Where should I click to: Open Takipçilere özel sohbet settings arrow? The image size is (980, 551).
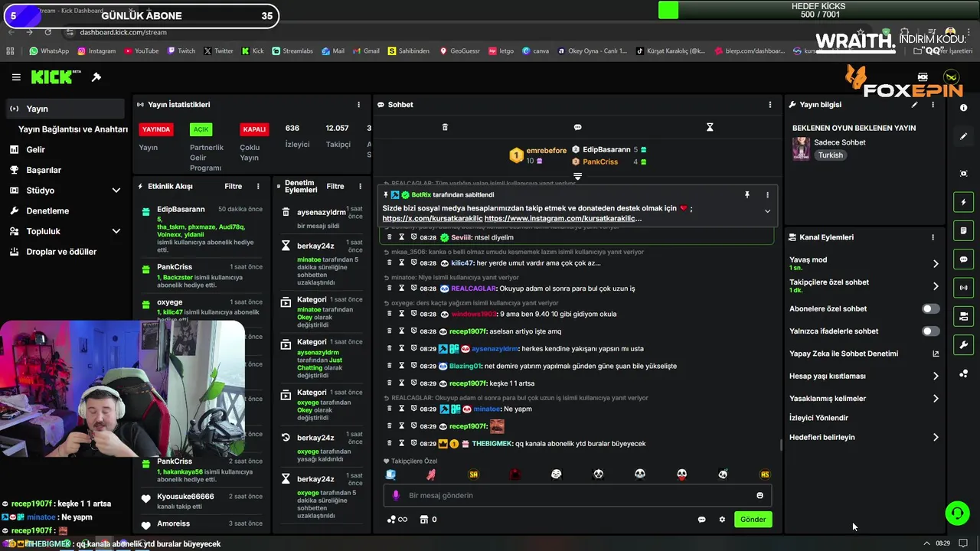click(936, 286)
